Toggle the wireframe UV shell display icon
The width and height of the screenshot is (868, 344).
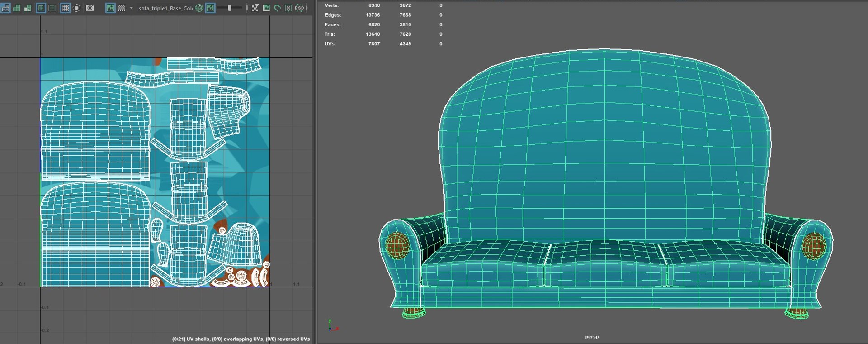(x=5, y=8)
